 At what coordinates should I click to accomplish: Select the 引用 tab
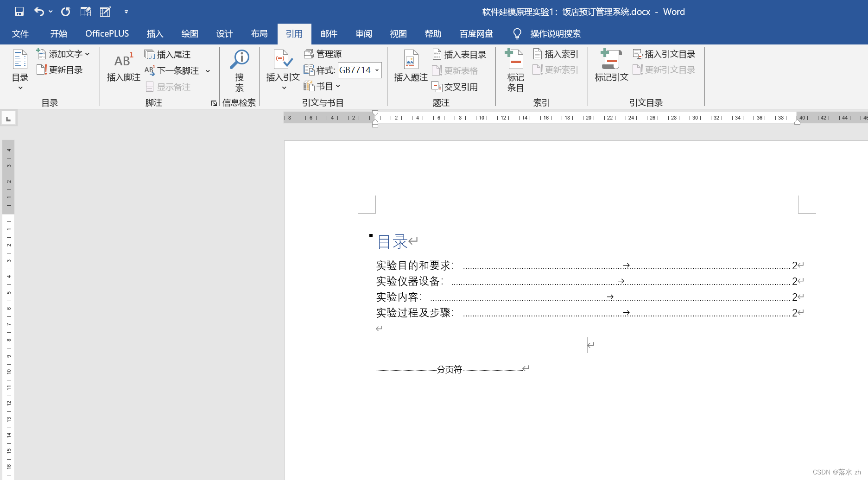(x=294, y=34)
